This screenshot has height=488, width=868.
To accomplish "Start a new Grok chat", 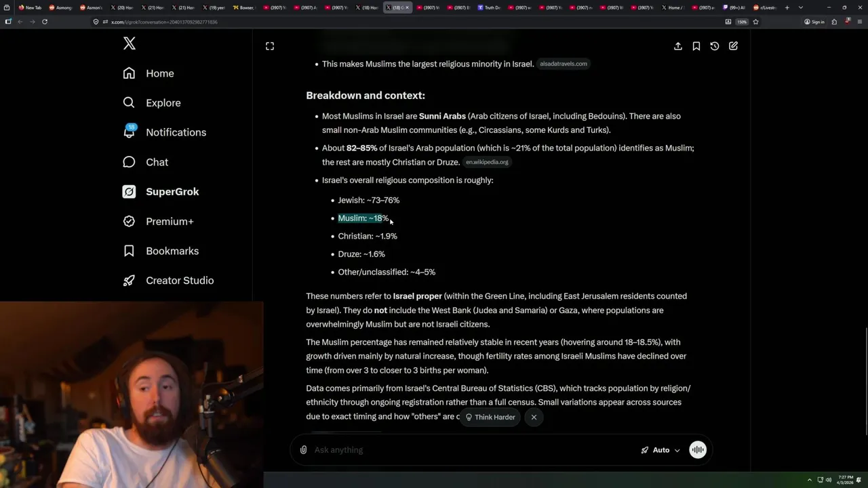I will [x=733, y=46].
